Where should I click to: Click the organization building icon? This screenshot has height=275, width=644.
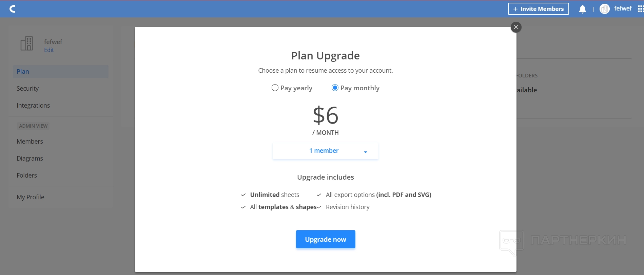[27, 43]
